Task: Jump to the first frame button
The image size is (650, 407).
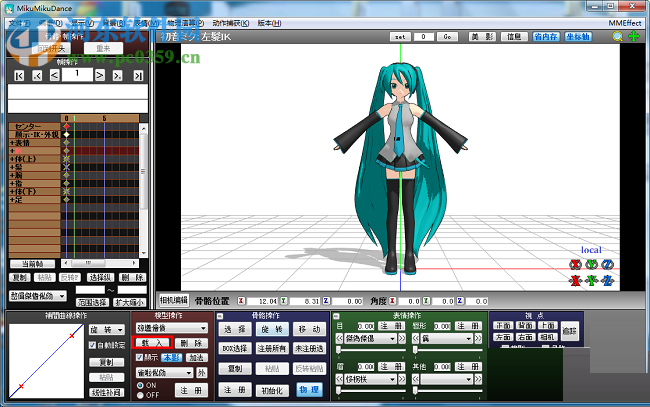Action: pyautogui.click(x=19, y=75)
